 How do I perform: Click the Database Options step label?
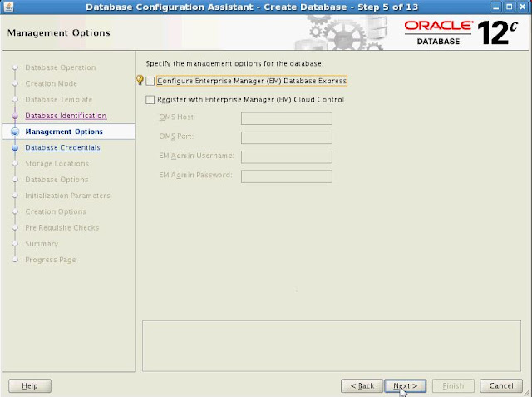(x=57, y=179)
